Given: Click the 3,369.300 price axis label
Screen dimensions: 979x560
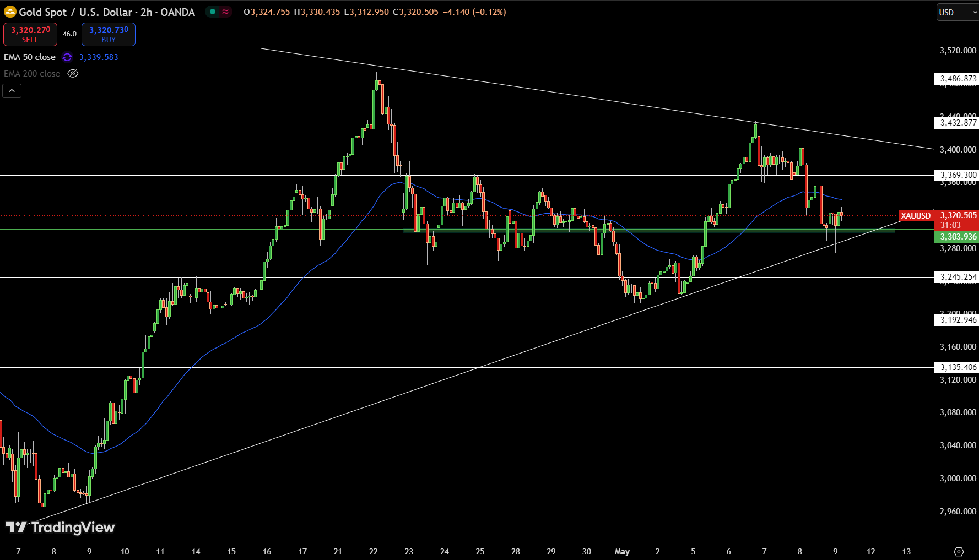Looking at the screenshot, I should tap(956, 175).
